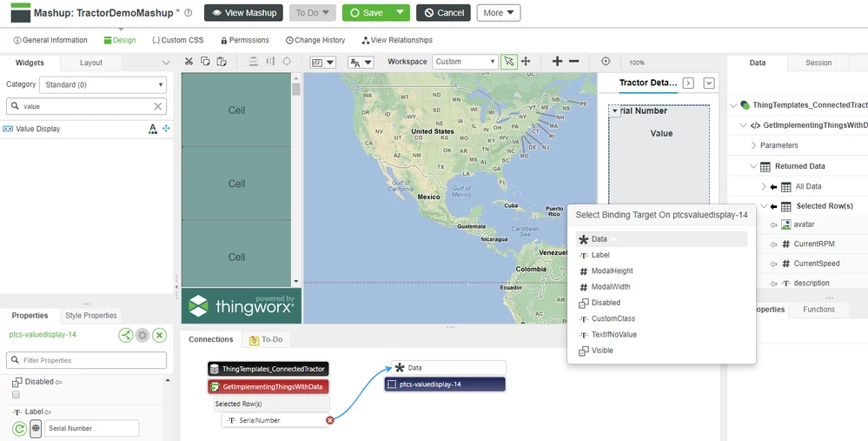868x441 pixels.
Task: Open View Relationships tab
Action: click(397, 40)
